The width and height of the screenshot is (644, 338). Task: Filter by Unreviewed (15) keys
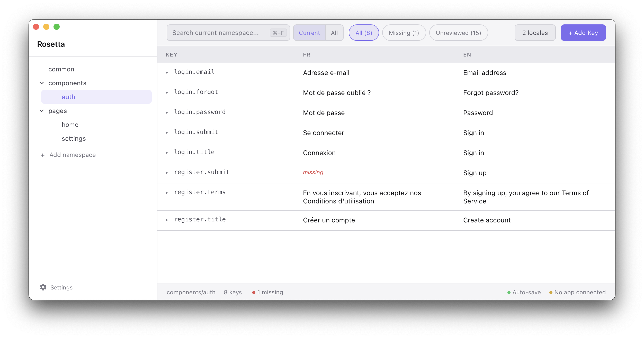(x=458, y=33)
